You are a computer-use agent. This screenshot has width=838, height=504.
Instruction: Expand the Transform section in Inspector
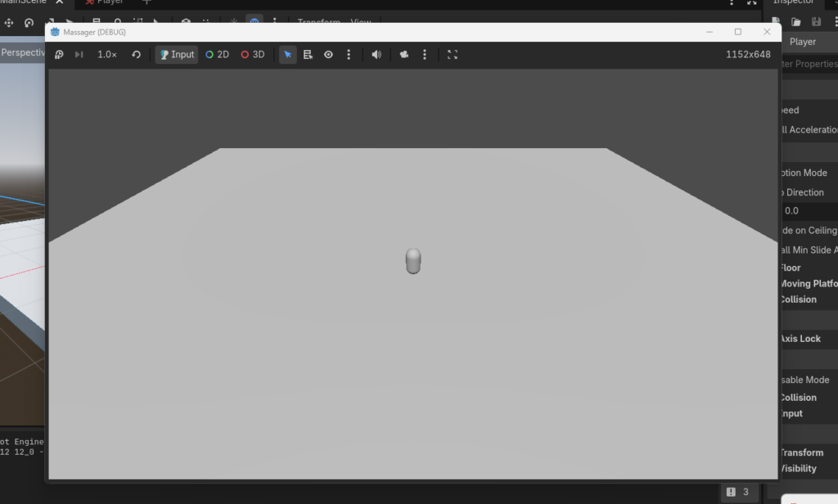[x=802, y=452]
